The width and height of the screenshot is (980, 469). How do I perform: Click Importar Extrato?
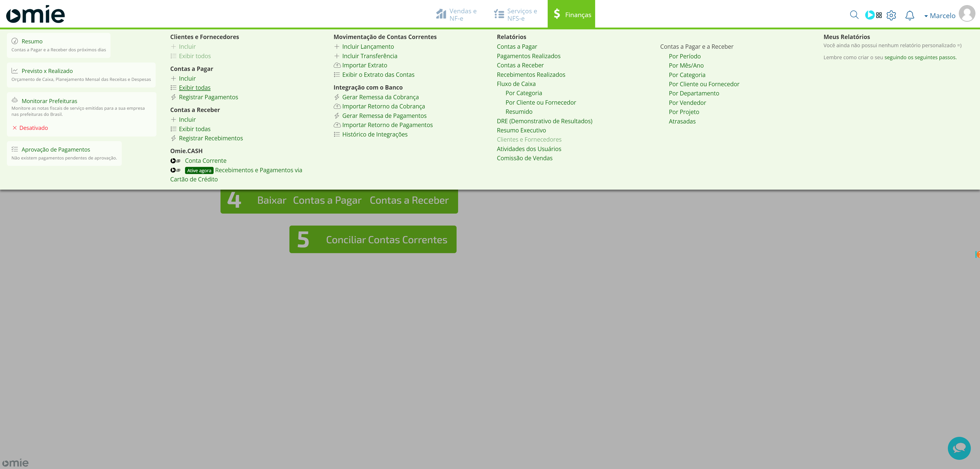364,65
